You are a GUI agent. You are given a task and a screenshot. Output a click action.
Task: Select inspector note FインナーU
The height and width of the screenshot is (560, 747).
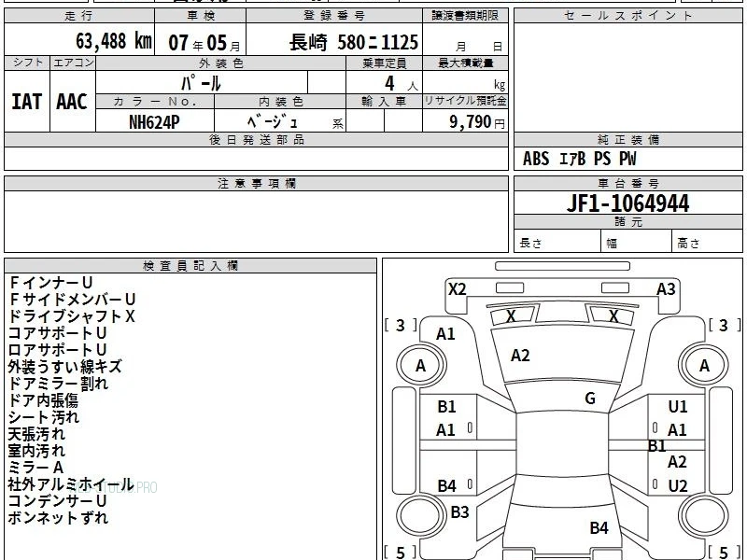click(50, 283)
